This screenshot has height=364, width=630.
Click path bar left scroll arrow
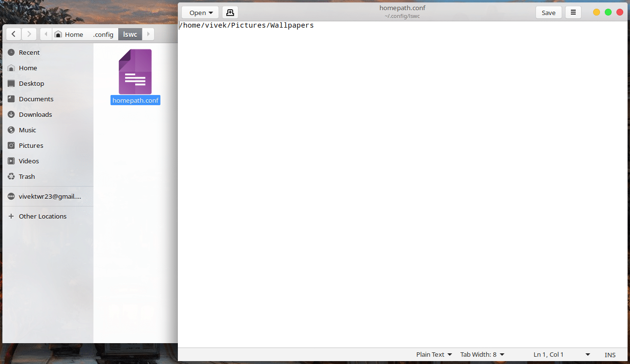tap(46, 34)
